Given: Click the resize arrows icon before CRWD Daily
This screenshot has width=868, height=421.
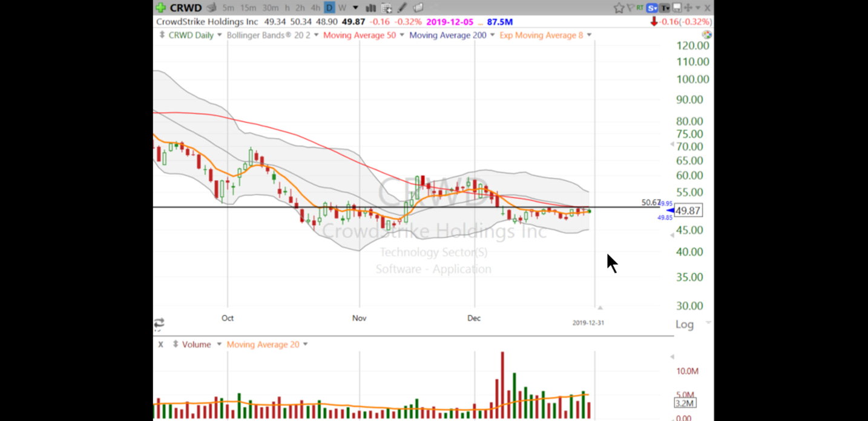Looking at the screenshot, I should coord(162,35).
